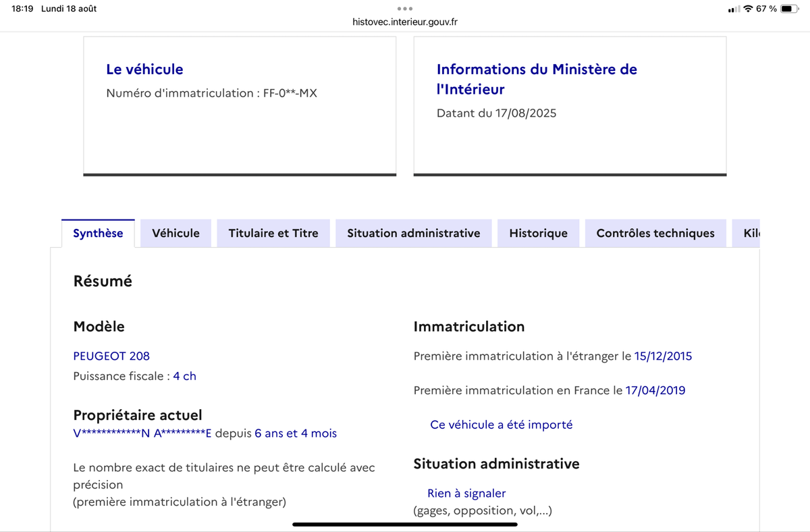The height and width of the screenshot is (532, 810).
Task: Click the (gages, opposition, vol,...) note
Action: tap(483, 511)
